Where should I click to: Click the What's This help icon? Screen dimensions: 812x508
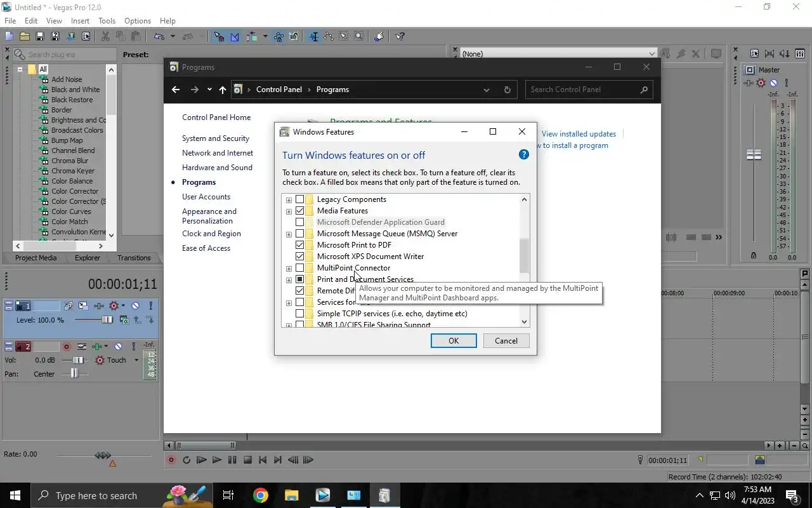(x=400, y=37)
